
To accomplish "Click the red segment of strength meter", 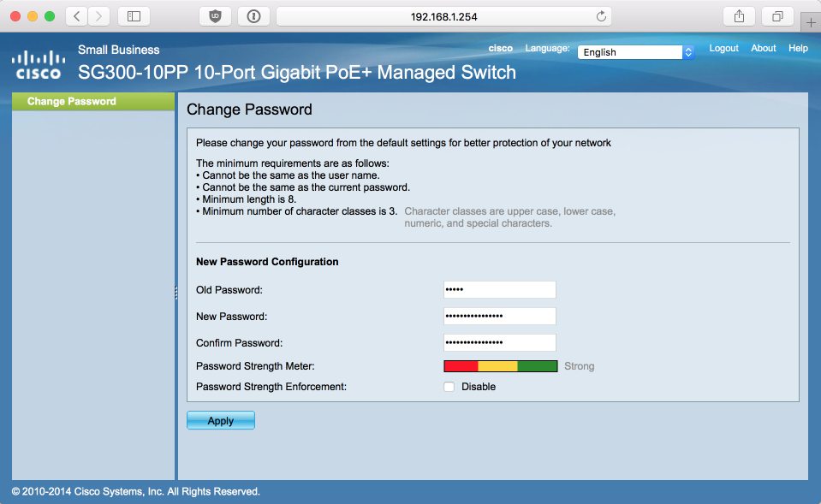I will (x=461, y=366).
